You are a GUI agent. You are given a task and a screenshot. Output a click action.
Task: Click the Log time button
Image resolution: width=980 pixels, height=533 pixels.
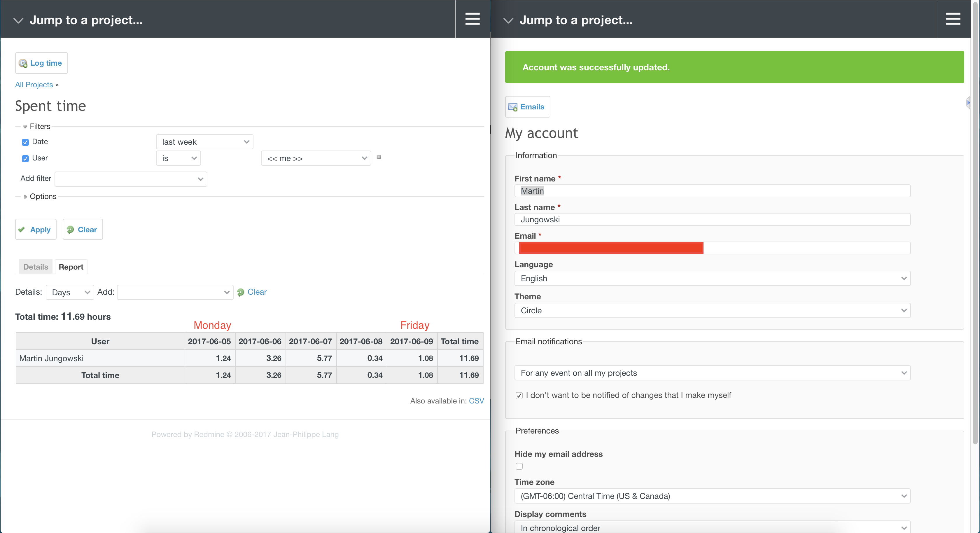click(x=41, y=63)
